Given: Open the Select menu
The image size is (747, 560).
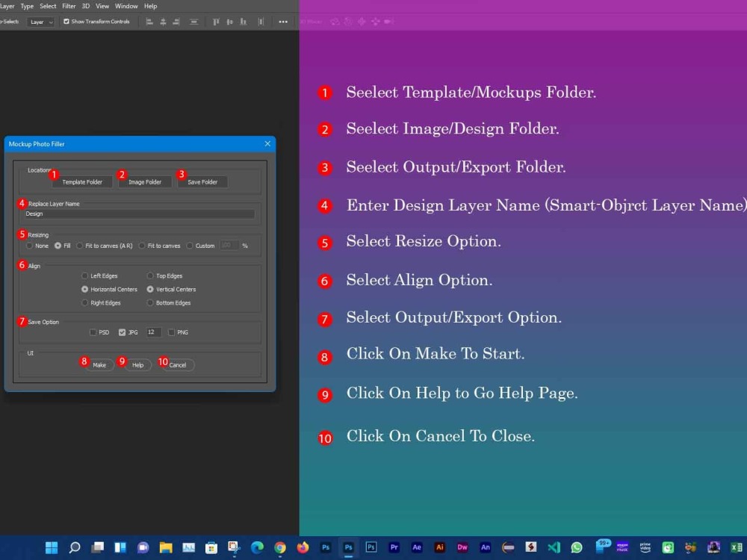Looking at the screenshot, I should point(48,6).
